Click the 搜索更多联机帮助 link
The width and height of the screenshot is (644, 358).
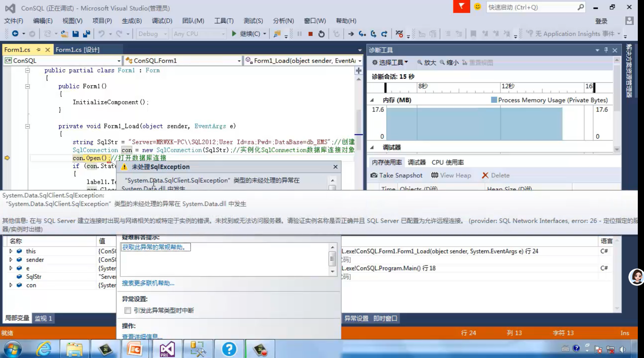148,283
